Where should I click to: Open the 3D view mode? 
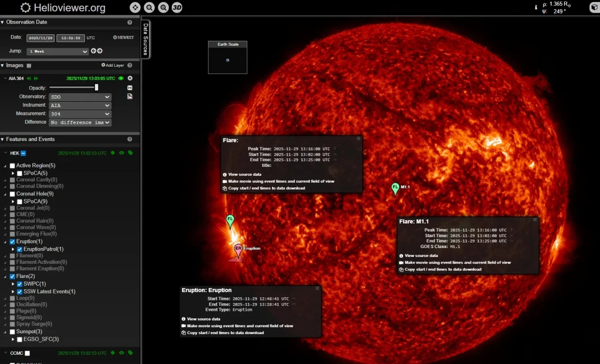click(x=177, y=7)
